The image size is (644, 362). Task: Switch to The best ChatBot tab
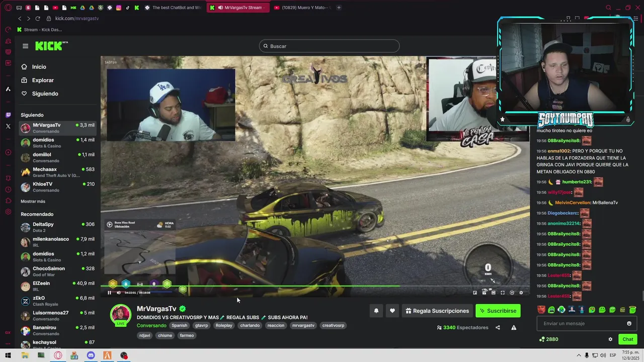174,8
